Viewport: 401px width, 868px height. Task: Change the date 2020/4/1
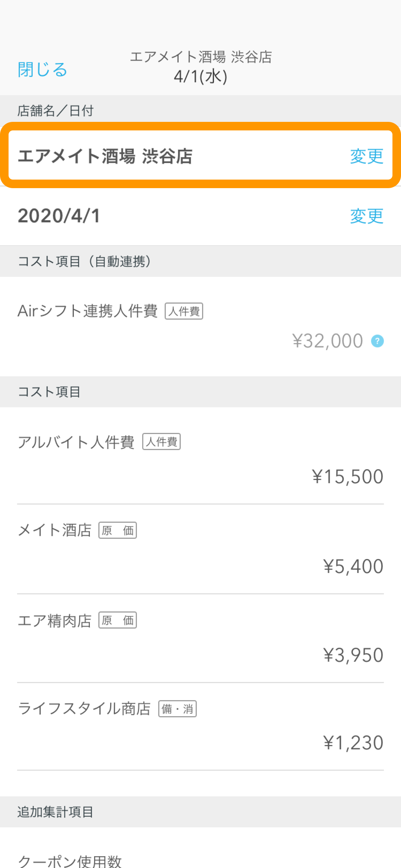pos(366,216)
